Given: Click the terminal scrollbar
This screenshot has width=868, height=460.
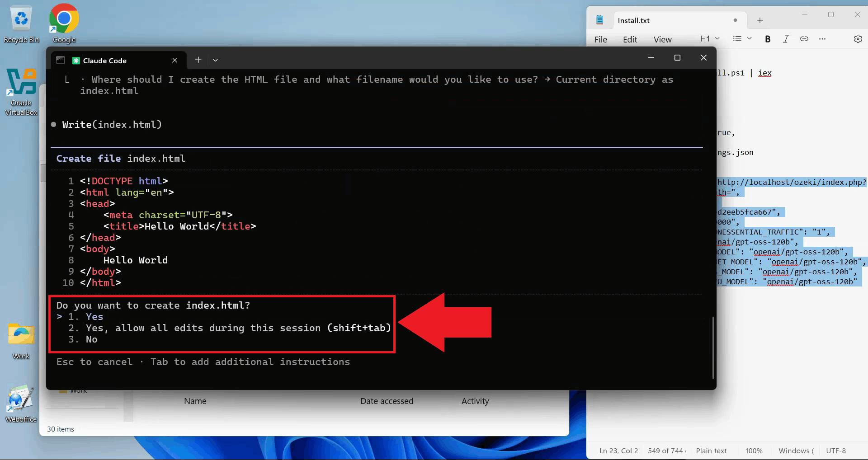Looking at the screenshot, I should [x=712, y=348].
